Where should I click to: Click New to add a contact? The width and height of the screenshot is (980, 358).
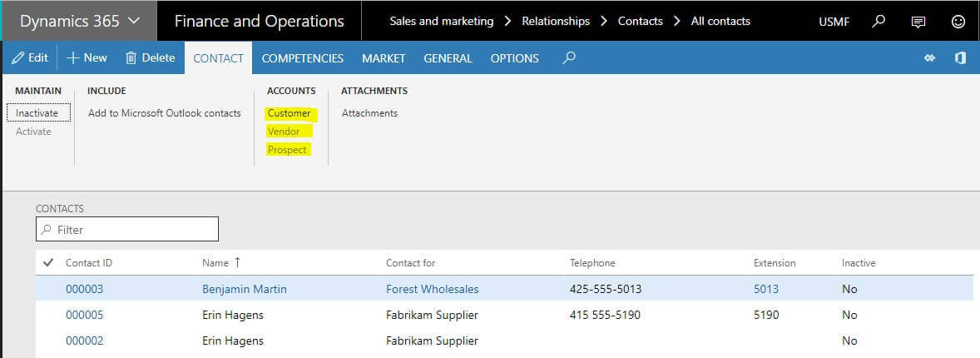coord(87,57)
